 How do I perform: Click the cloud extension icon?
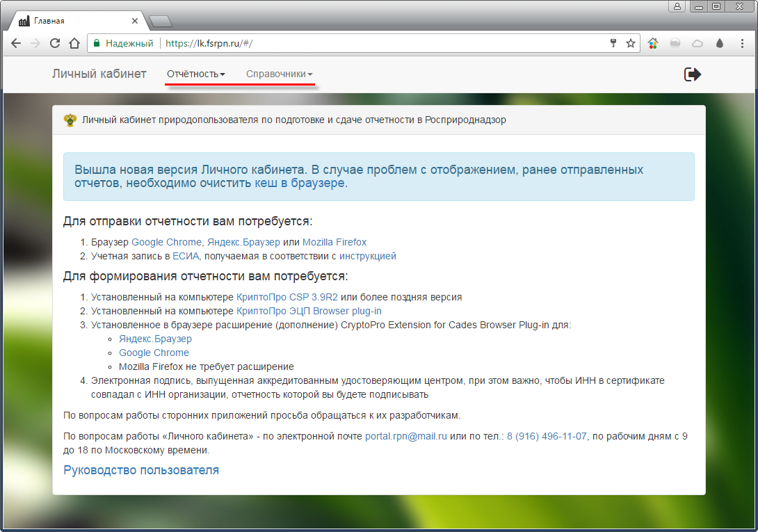pos(697,44)
